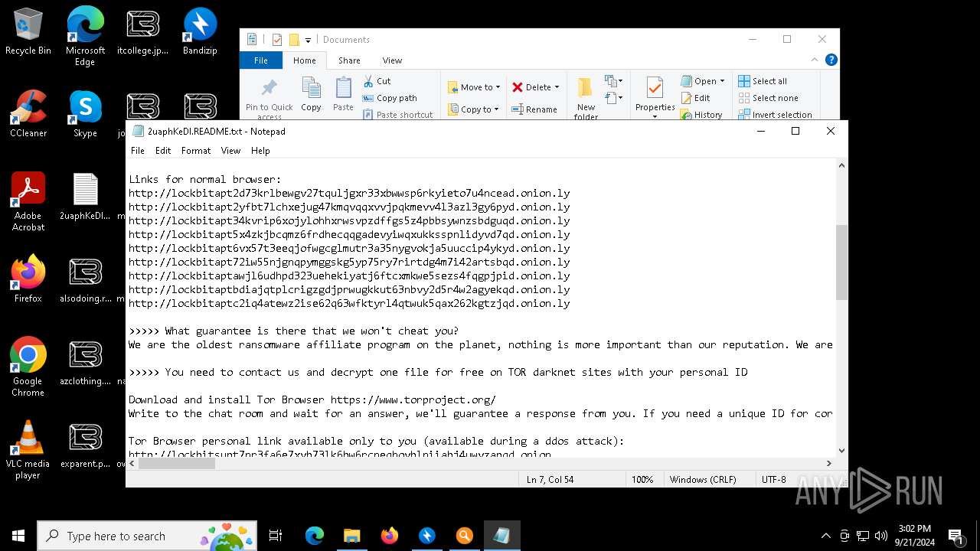Click Select none in Explorer ribbon
The width and height of the screenshot is (980, 551).
(768, 98)
